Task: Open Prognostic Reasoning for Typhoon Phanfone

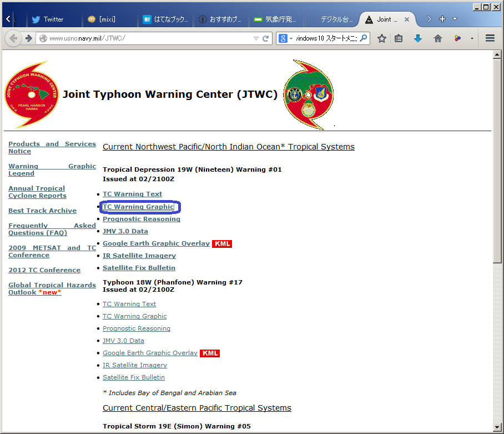Action: click(x=137, y=328)
